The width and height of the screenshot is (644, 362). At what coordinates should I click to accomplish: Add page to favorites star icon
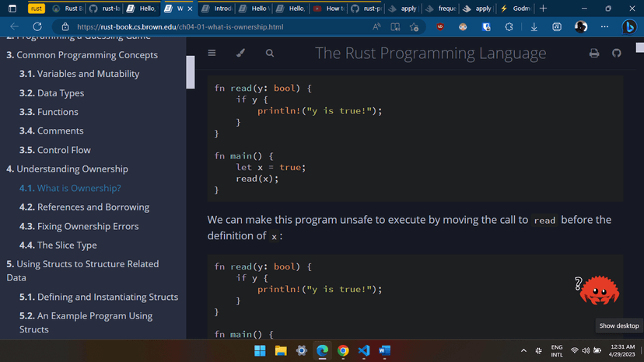414,27
